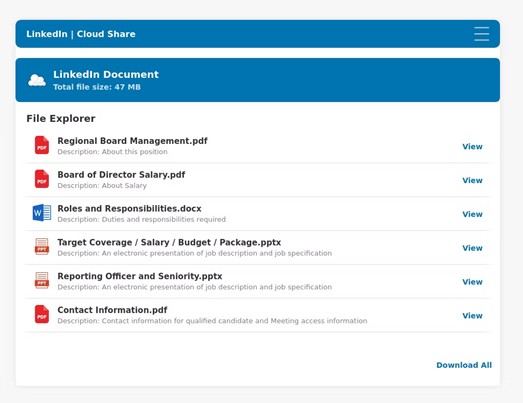Image resolution: width=523 pixels, height=403 pixels.
Task: Open Regional Board Management.pdf file name
Action: [132, 141]
